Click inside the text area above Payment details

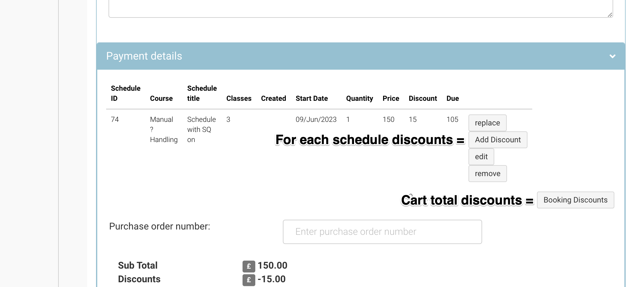(356, 7)
